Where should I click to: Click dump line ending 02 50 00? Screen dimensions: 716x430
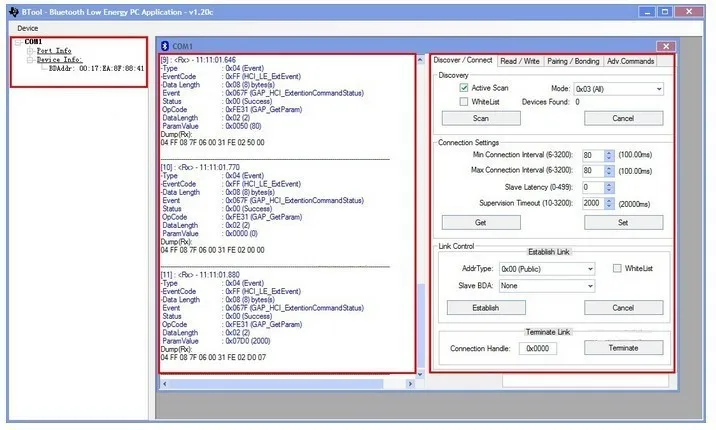pos(212,142)
